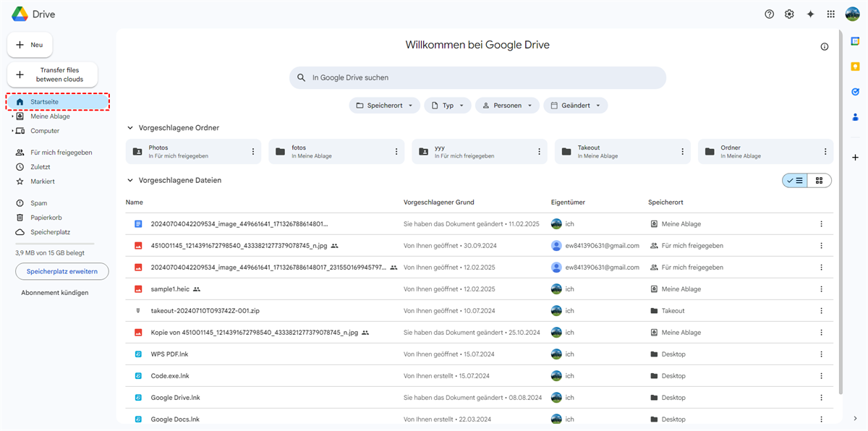Go to Für mich freigegeben
Image resolution: width=868 pixels, height=431 pixels.
(61, 153)
